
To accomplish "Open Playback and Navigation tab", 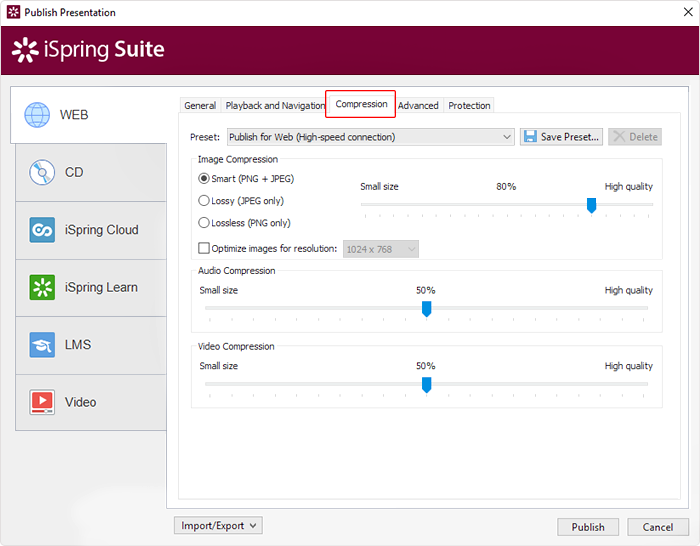I will [x=275, y=106].
